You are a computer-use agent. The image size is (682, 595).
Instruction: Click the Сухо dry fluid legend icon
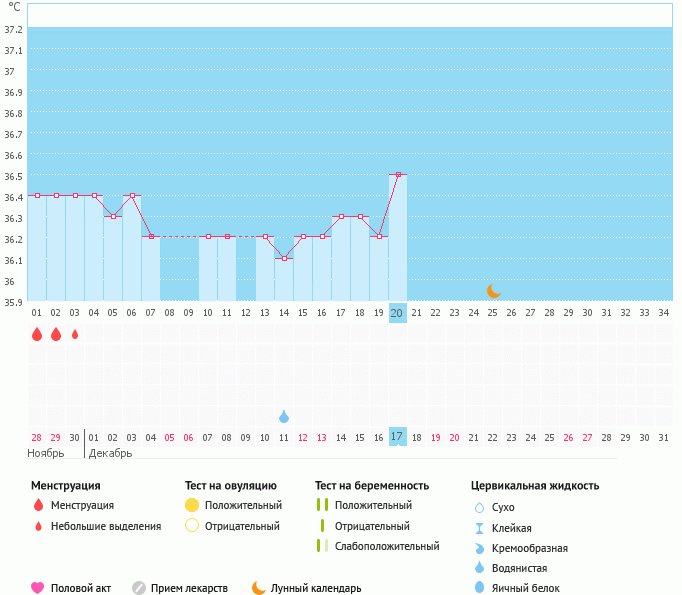click(479, 508)
